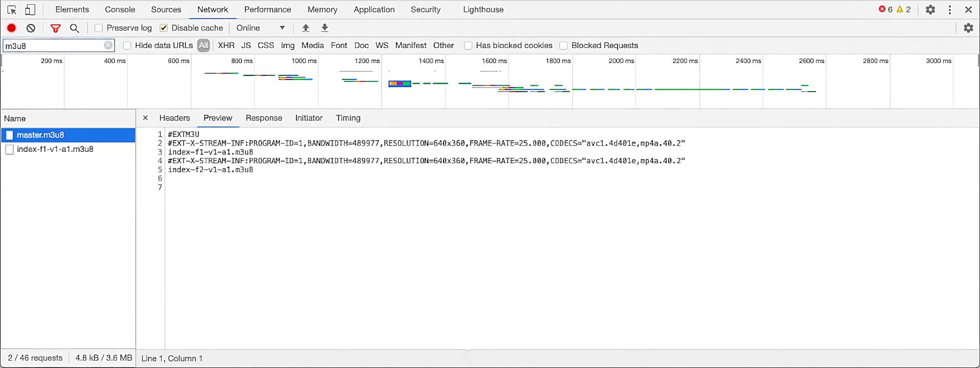Filter requests by Media type
980x368 pixels.
tap(313, 46)
